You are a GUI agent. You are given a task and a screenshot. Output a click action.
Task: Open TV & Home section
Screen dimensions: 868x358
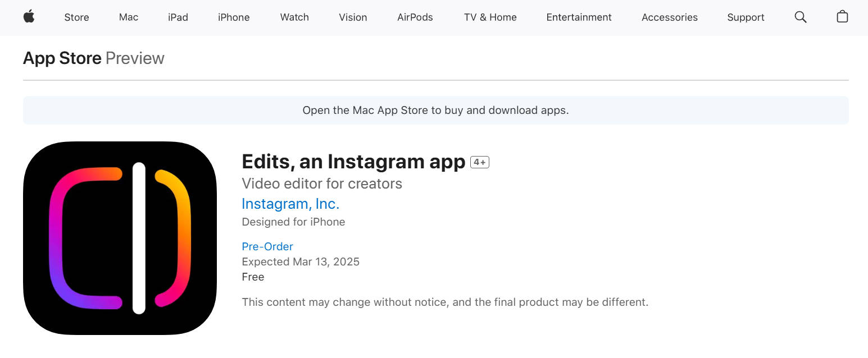tap(489, 17)
